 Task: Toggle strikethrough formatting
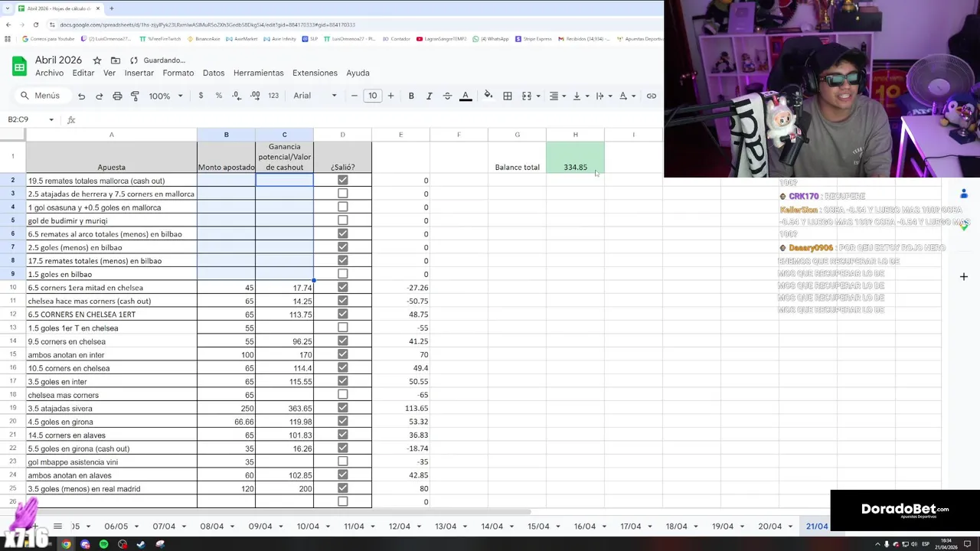pos(447,96)
